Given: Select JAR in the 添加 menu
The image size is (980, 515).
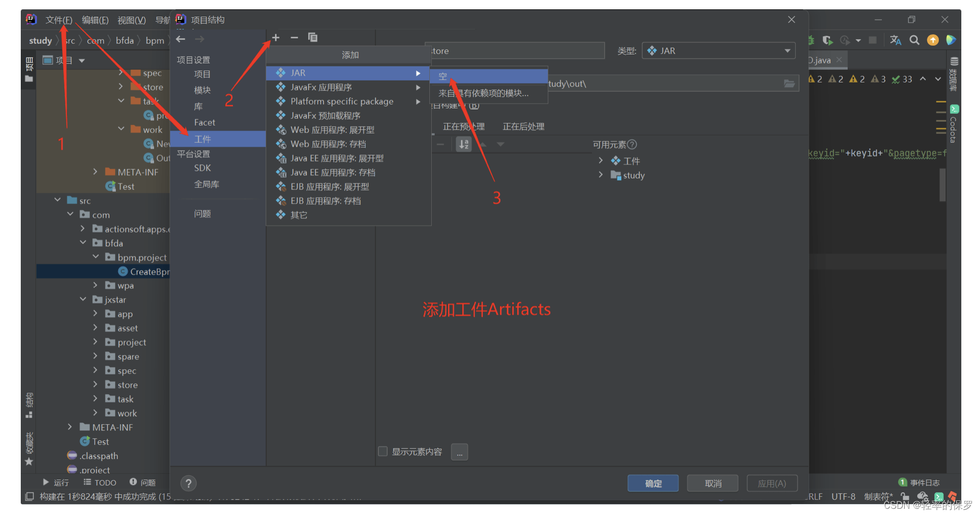Looking at the screenshot, I should point(348,73).
